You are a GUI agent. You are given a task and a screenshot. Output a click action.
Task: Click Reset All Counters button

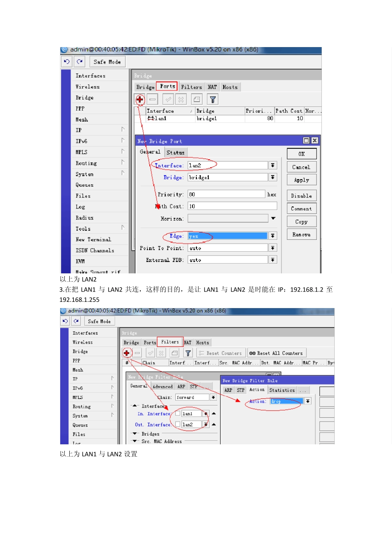pos(276,353)
